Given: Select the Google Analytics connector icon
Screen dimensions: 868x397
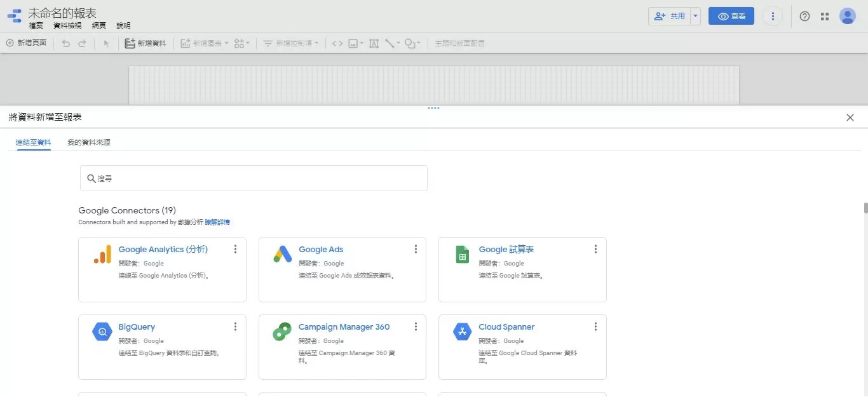Looking at the screenshot, I should point(102,254).
